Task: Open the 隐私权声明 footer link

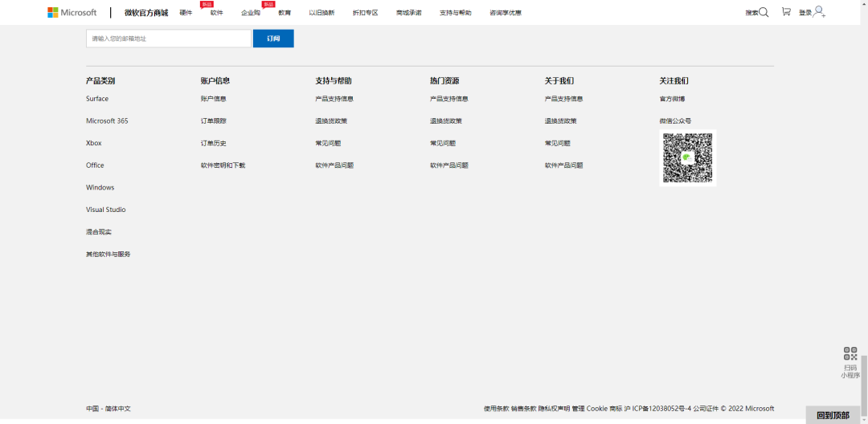Action: coord(554,409)
